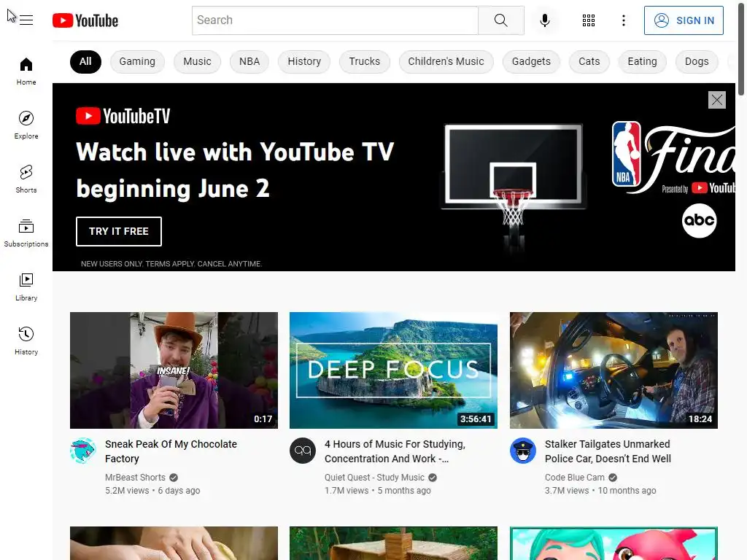The height and width of the screenshot is (560, 747).
Task: Select the Music filter chip
Action: [197, 62]
